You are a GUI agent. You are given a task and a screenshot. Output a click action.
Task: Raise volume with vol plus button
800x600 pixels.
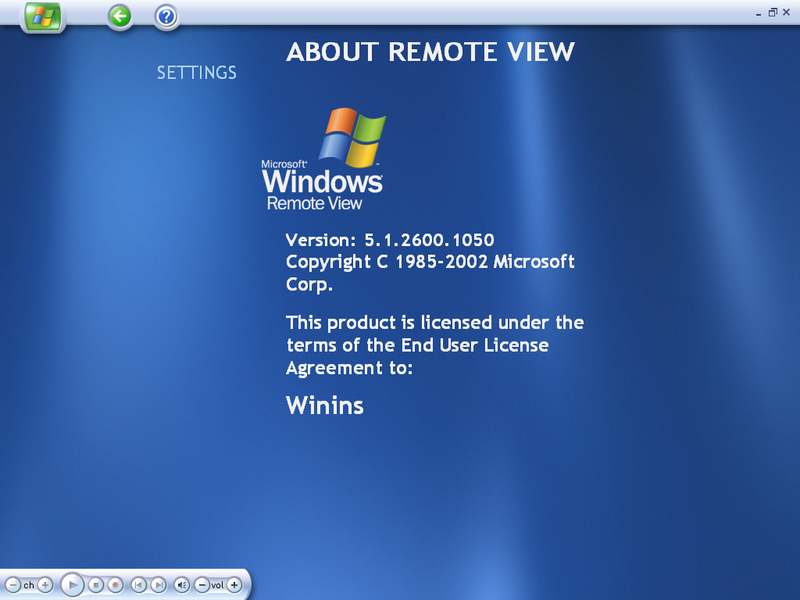(234, 585)
